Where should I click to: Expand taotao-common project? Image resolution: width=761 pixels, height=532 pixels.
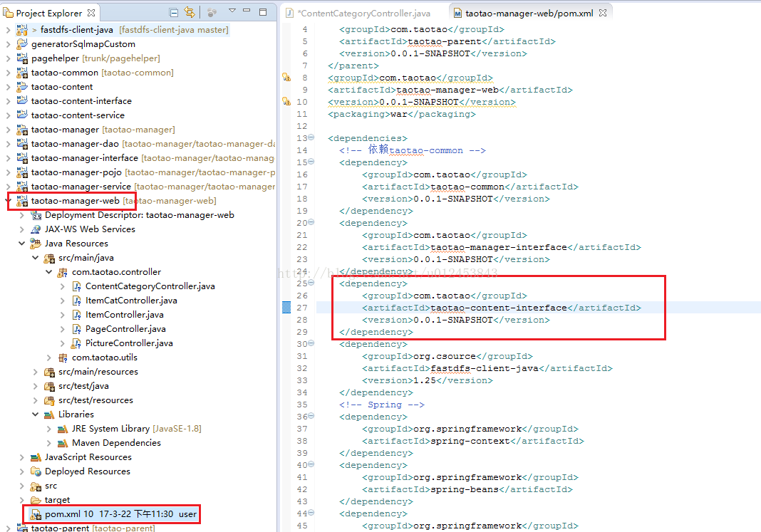(x=8, y=73)
